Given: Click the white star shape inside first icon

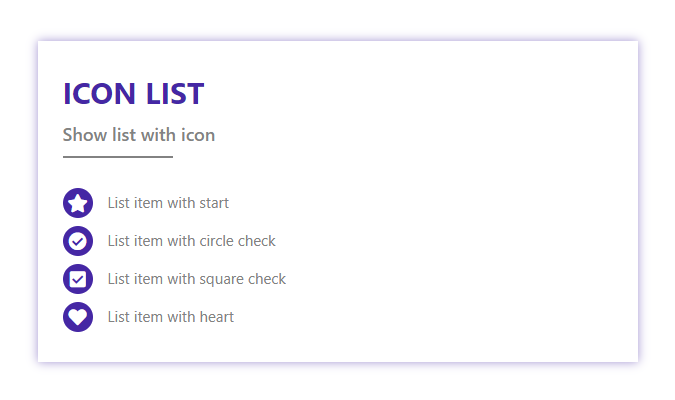Looking at the screenshot, I should [x=78, y=203].
